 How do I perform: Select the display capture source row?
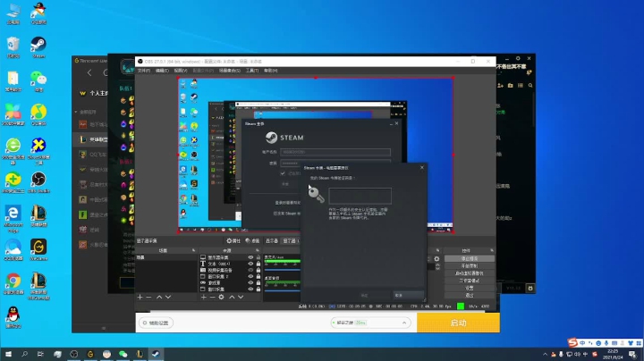pos(231,257)
